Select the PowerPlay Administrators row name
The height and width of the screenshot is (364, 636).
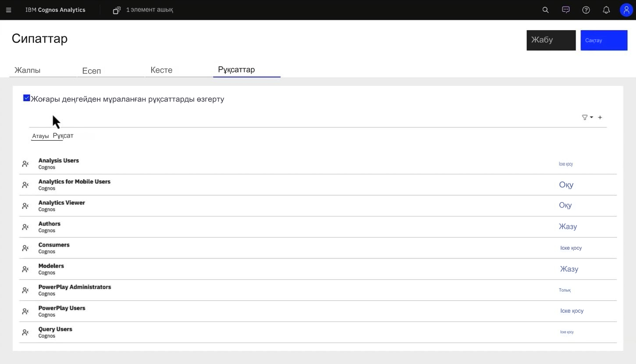point(75,287)
